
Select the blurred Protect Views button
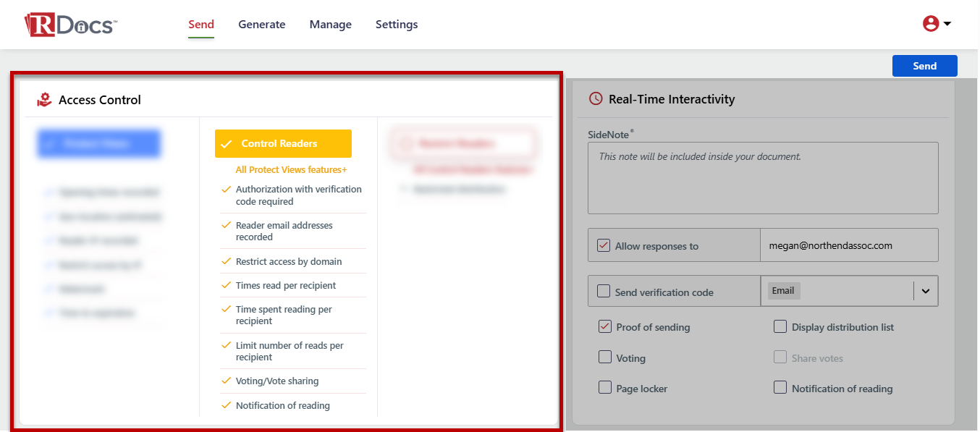tap(99, 144)
